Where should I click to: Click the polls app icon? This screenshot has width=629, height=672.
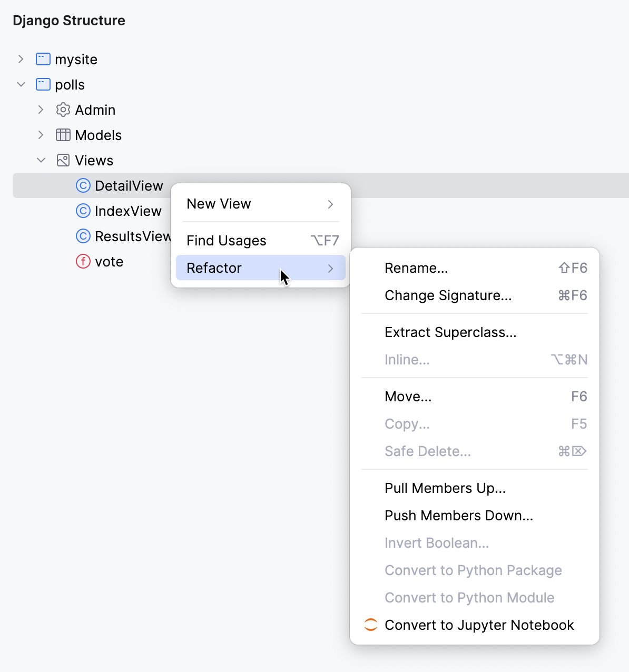click(x=42, y=84)
